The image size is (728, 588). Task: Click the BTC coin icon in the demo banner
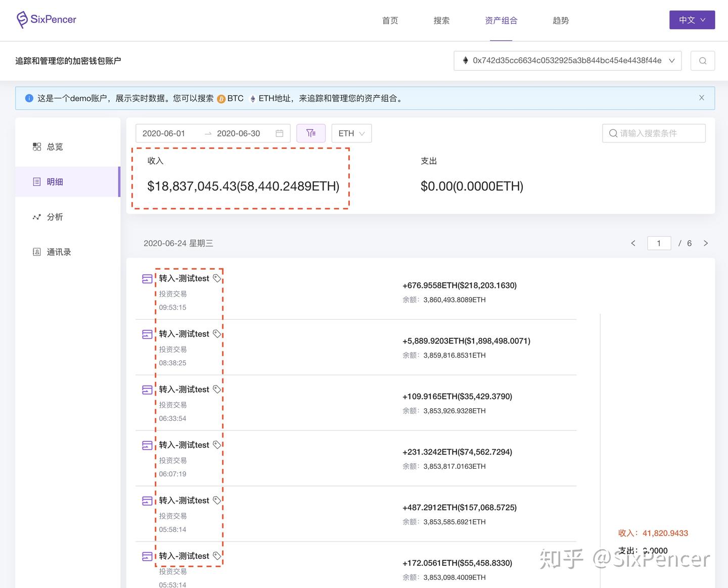[221, 99]
